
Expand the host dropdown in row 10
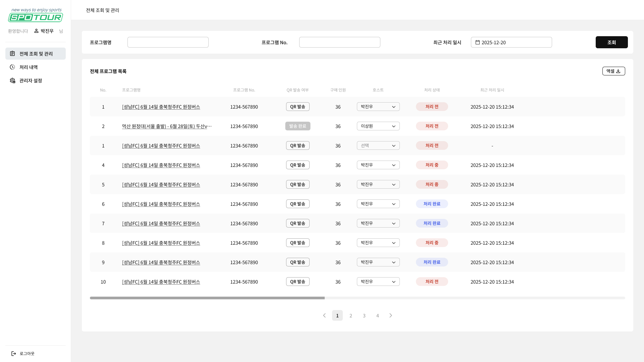coord(378,282)
